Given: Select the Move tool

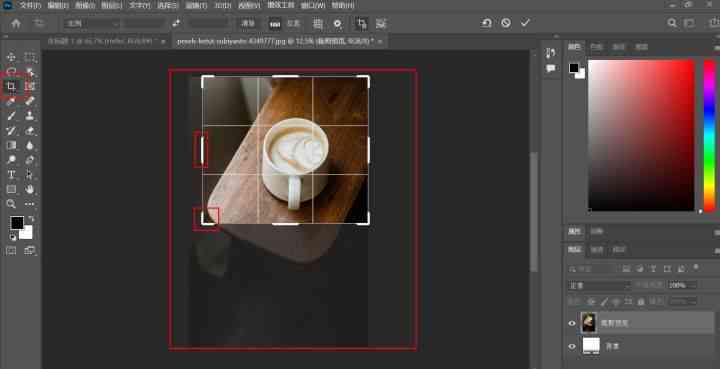Looking at the screenshot, I should [11, 57].
